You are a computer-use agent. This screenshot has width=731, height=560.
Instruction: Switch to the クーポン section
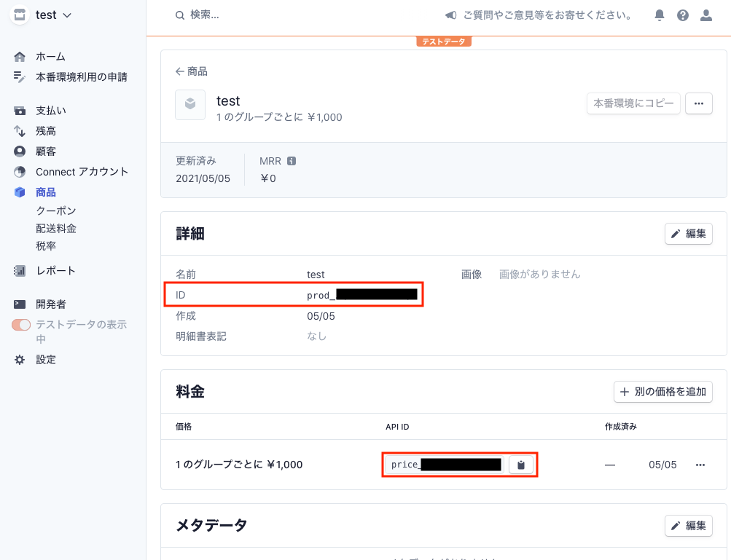pos(55,210)
